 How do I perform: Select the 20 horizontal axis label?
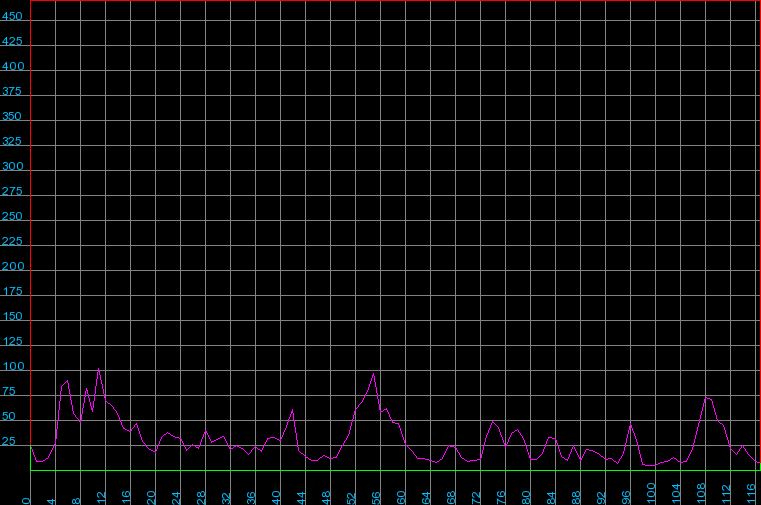[151, 498]
